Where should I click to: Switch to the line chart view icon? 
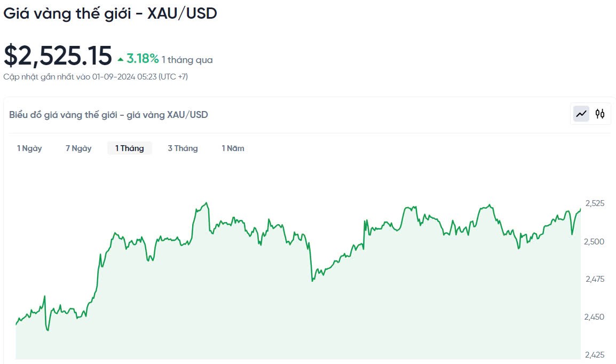tap(581, 114)
